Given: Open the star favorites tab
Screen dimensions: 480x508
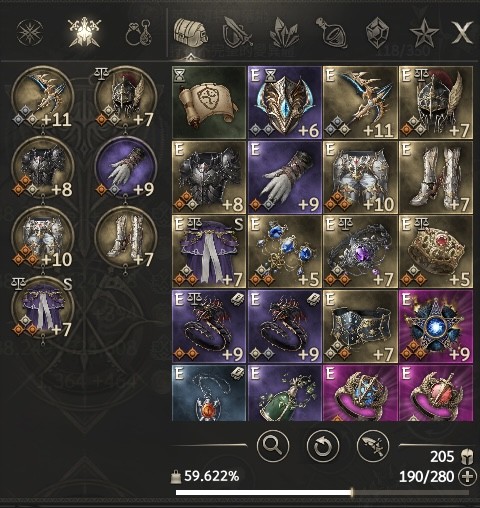Looking at the screenshot, I should pyautogui.click(x=424, y=33).
